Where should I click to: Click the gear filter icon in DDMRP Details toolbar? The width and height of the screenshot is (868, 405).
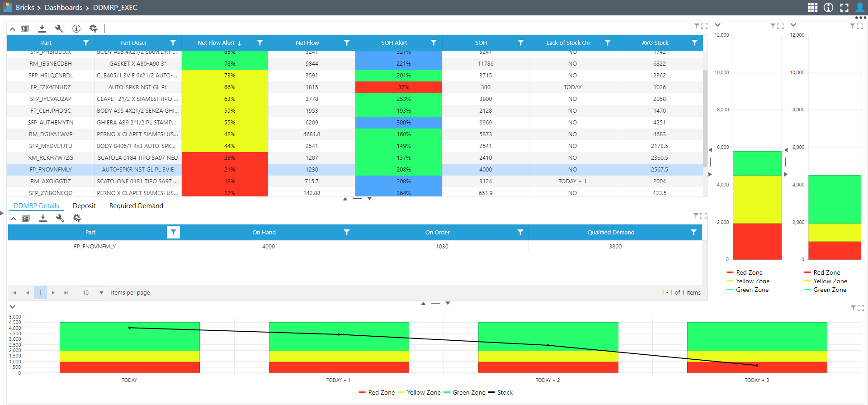click(77, 218)
